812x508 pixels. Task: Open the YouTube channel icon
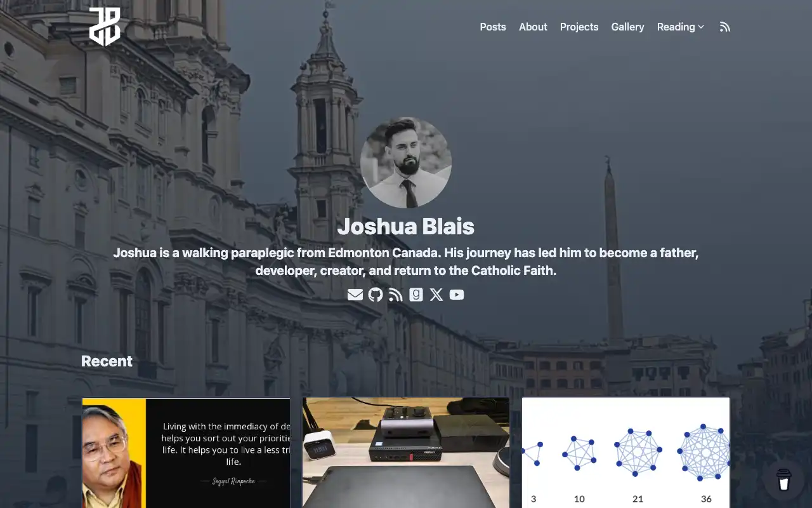457,295
